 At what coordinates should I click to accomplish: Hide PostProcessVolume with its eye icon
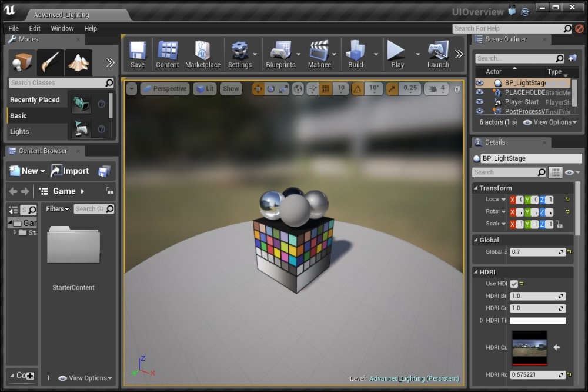pyautogui.click(x=480, y=111)
